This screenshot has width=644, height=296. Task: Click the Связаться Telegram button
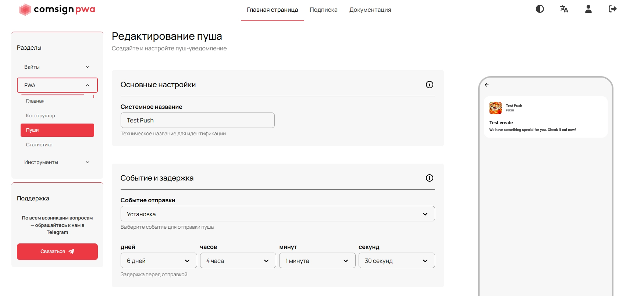(x=57, y=252)
